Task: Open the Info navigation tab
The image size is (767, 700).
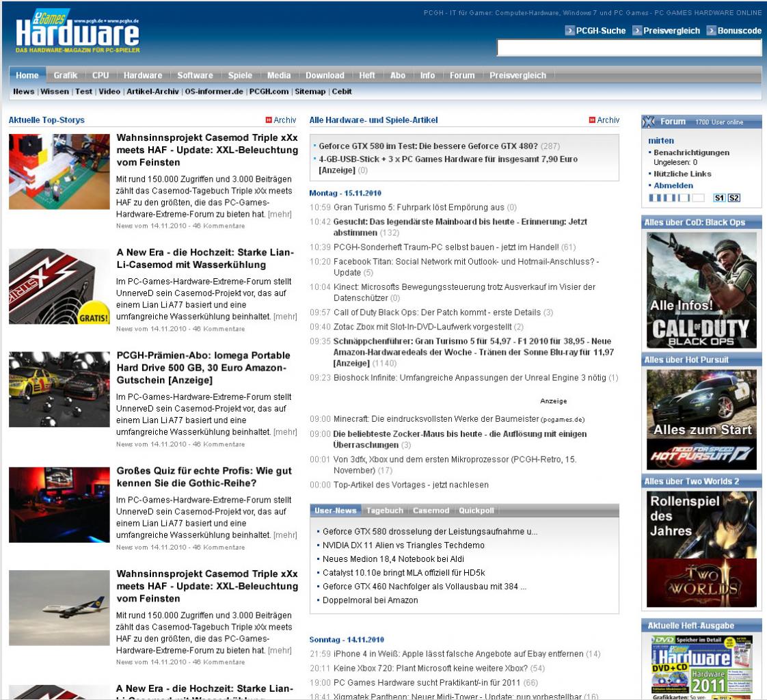Action: point(427,75)
